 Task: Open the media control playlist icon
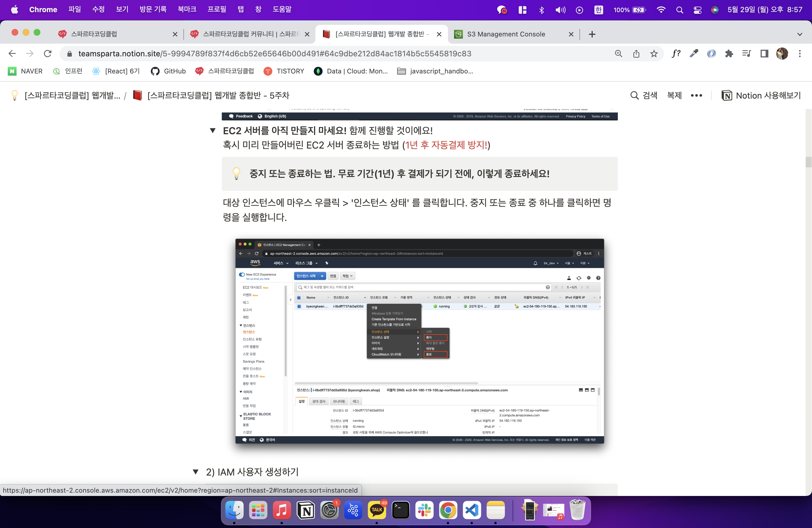click(x=747, y=54)
